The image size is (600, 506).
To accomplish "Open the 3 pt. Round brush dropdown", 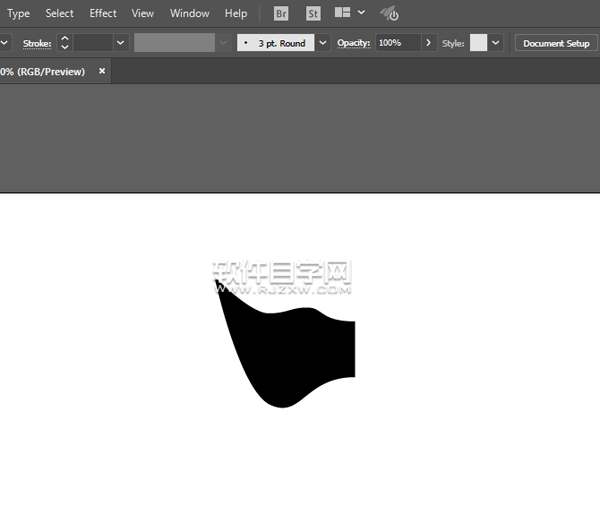I will (322, 43).
